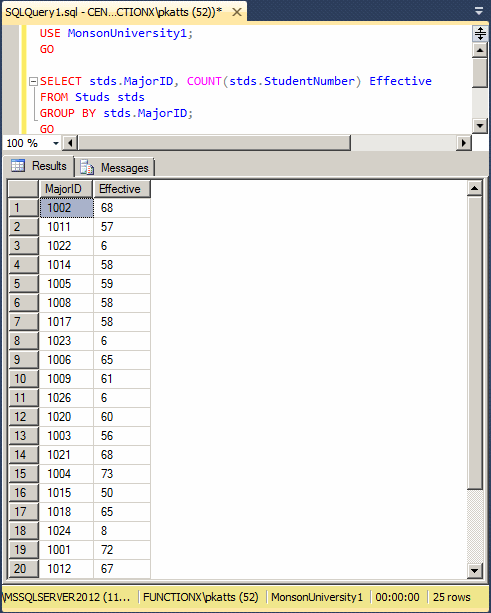
Task: Collapse the SELECT statement outline block
Action: (33, 81)
